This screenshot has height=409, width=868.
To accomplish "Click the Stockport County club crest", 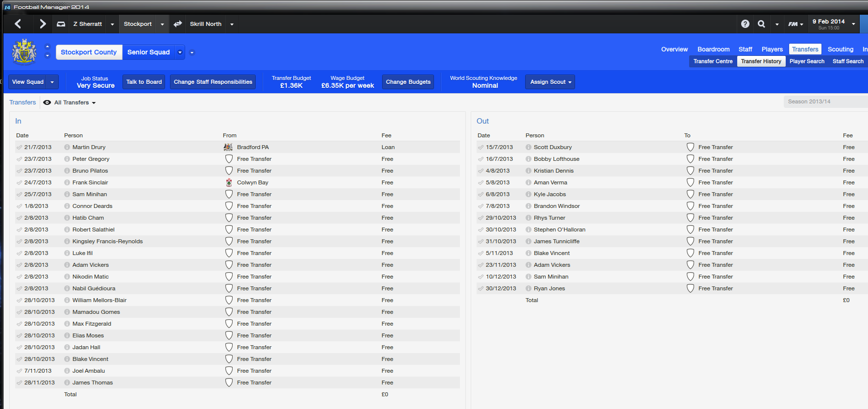I will click(x=24, y=52).
